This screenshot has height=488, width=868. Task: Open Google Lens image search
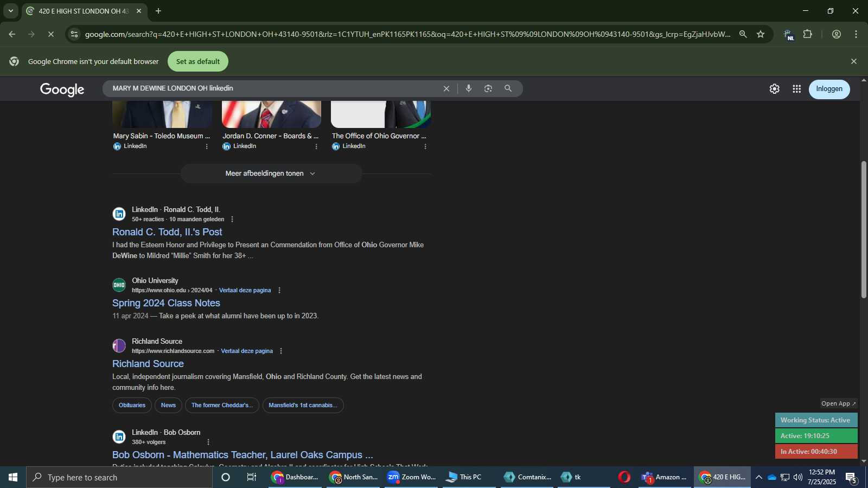(x=488, y=88)
